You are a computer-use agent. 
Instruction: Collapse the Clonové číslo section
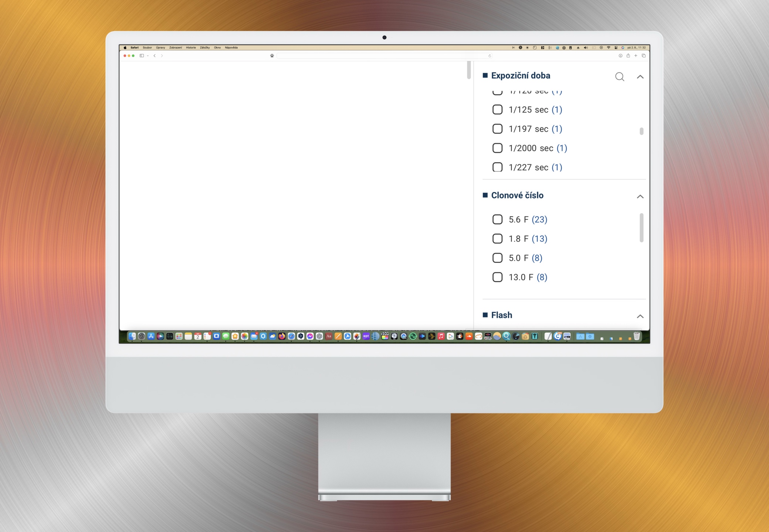point(640,197)
